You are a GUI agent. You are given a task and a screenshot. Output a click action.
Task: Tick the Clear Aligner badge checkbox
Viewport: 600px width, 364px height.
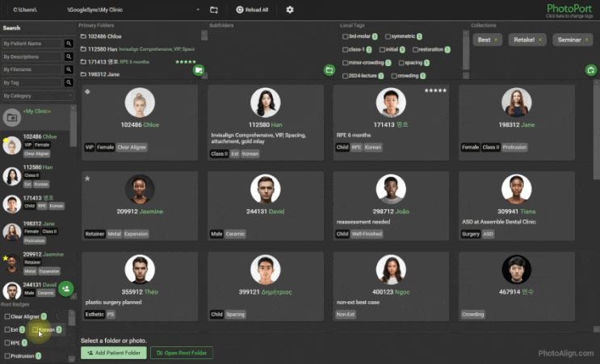7,316
